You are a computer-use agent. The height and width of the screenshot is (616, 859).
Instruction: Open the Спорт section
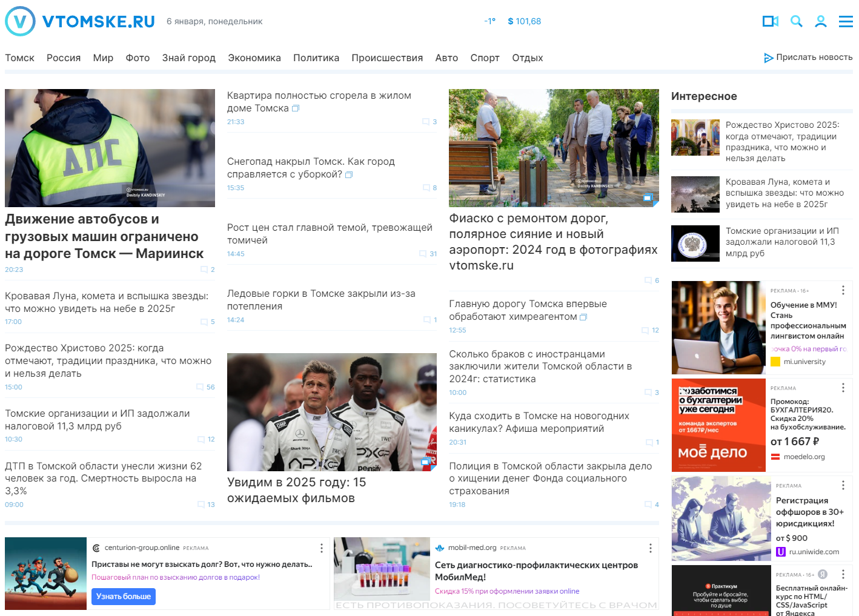pos(485,58)
